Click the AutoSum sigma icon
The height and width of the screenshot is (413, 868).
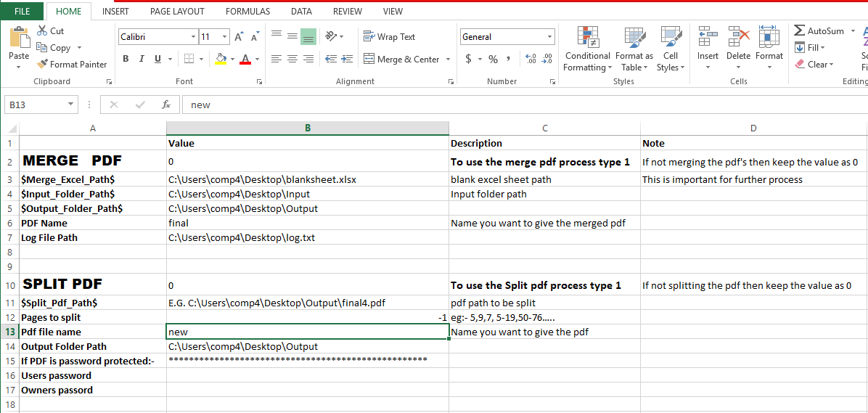click(x=800, y=31)
